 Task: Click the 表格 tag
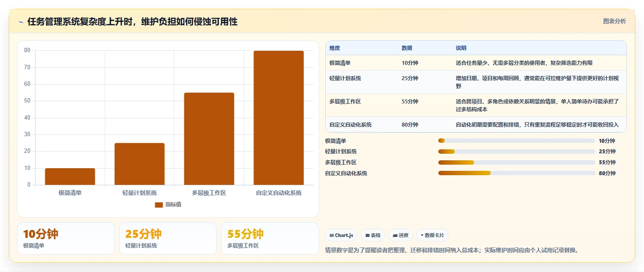(373, 235)
